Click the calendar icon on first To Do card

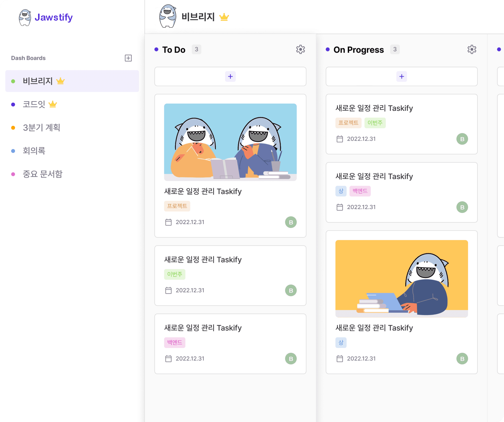coord(168,222)
